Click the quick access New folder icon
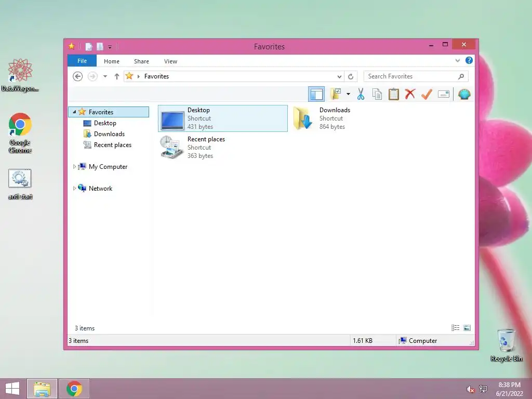 tap(100, 46)
